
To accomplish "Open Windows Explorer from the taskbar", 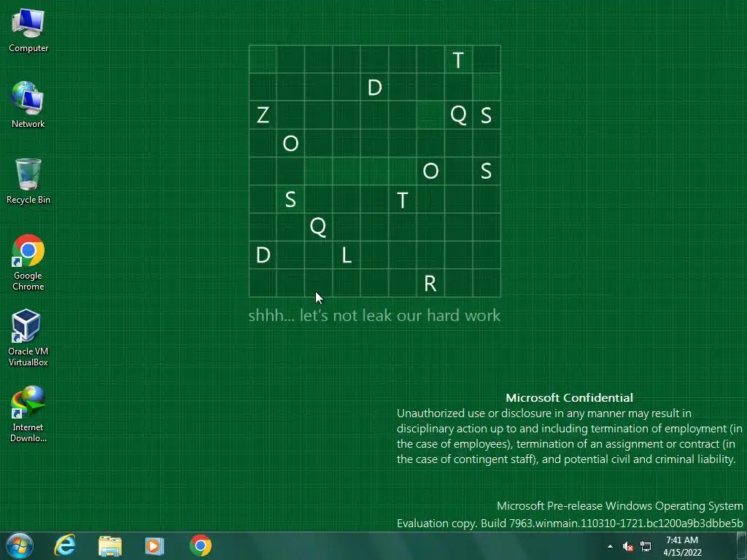I will pos(110,545).
